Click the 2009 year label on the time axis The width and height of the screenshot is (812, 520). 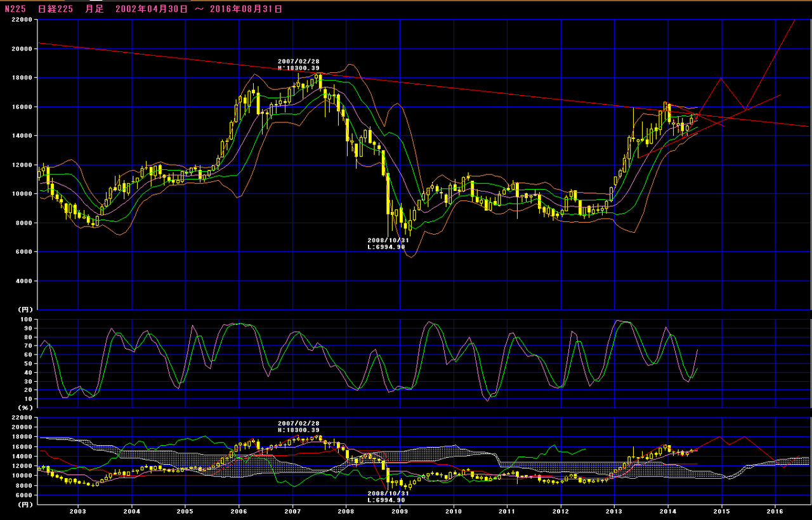400,511
